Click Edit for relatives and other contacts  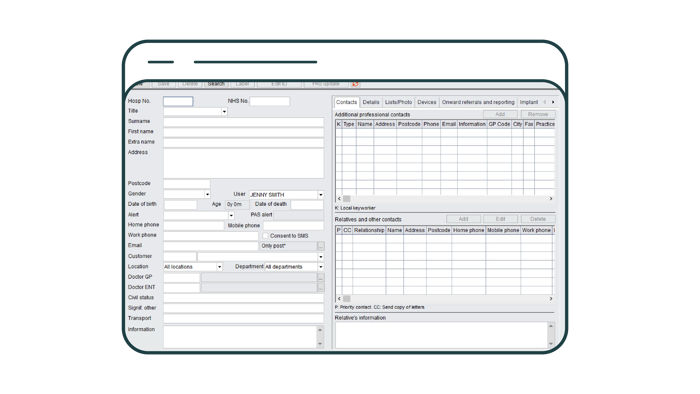[x=500, y=219]
